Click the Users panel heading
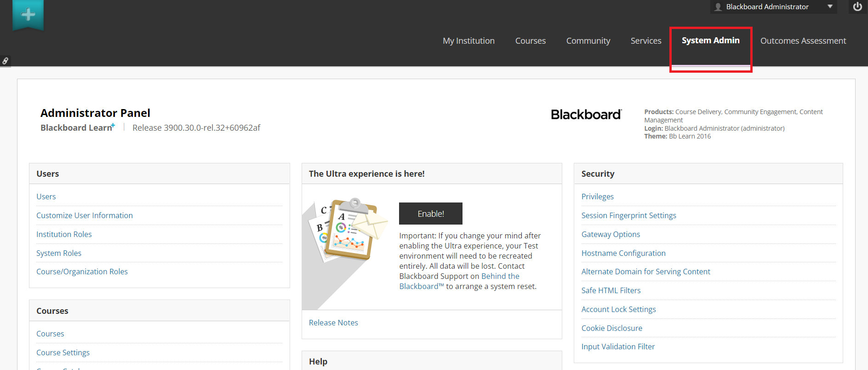This screenshot has height=370, width=868. pos(48,173)
